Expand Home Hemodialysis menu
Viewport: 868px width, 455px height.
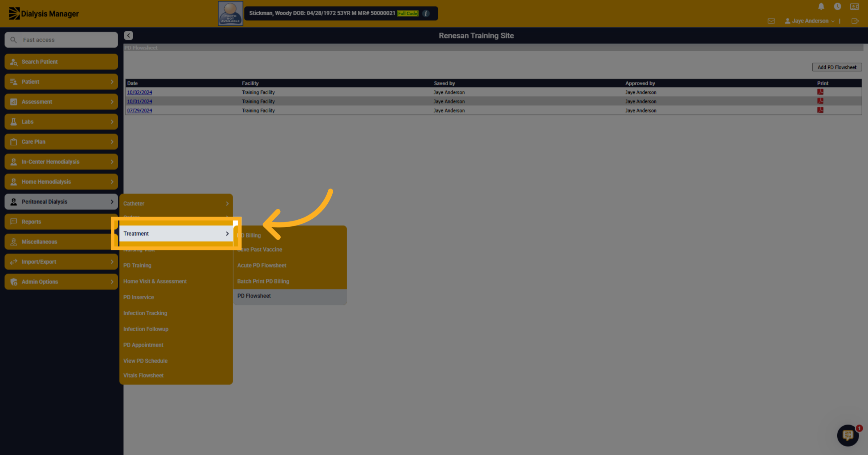[61, 182]
